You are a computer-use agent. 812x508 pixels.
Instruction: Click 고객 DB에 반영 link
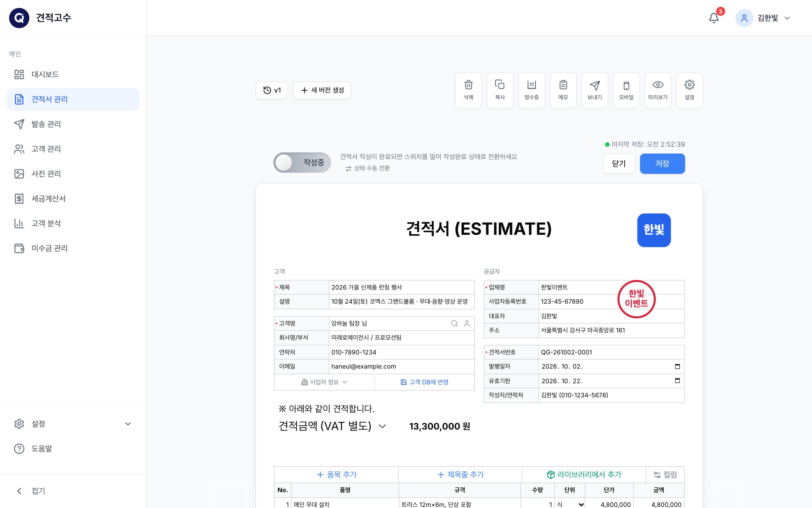(x=424, y=382)
